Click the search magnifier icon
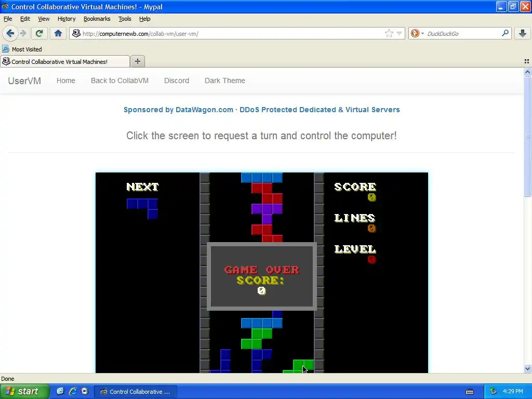532x399 pixels. [505, 33]
